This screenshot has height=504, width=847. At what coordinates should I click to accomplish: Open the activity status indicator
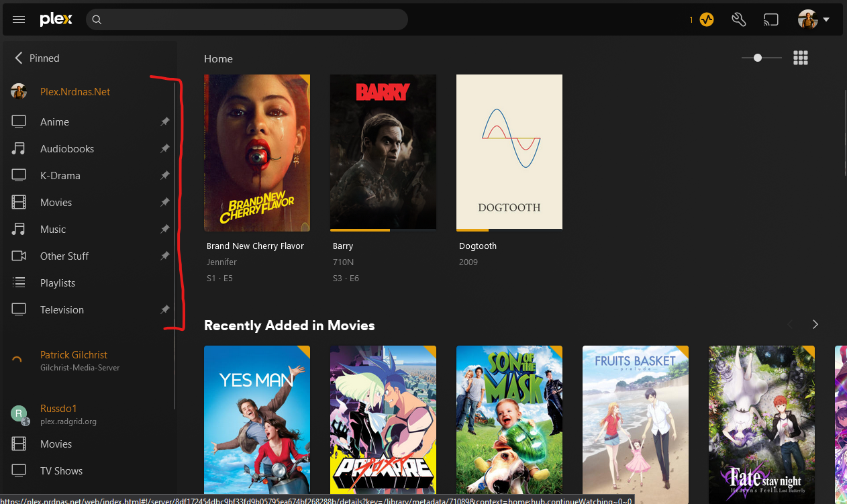tap(706, 19)
